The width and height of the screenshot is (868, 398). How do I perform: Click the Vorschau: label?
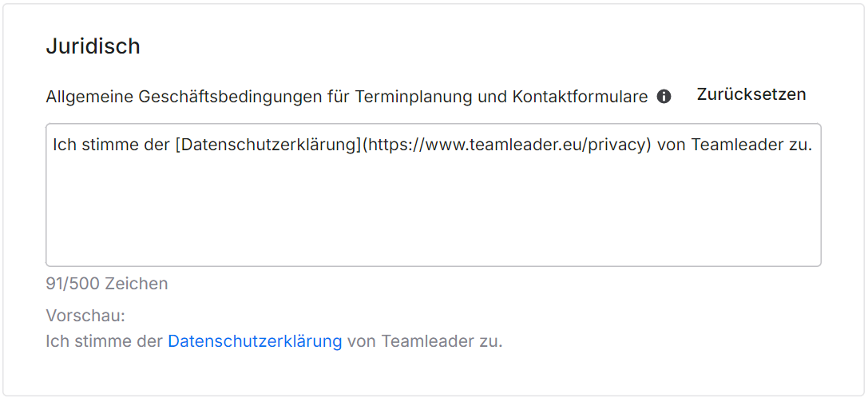coord(85,316)
